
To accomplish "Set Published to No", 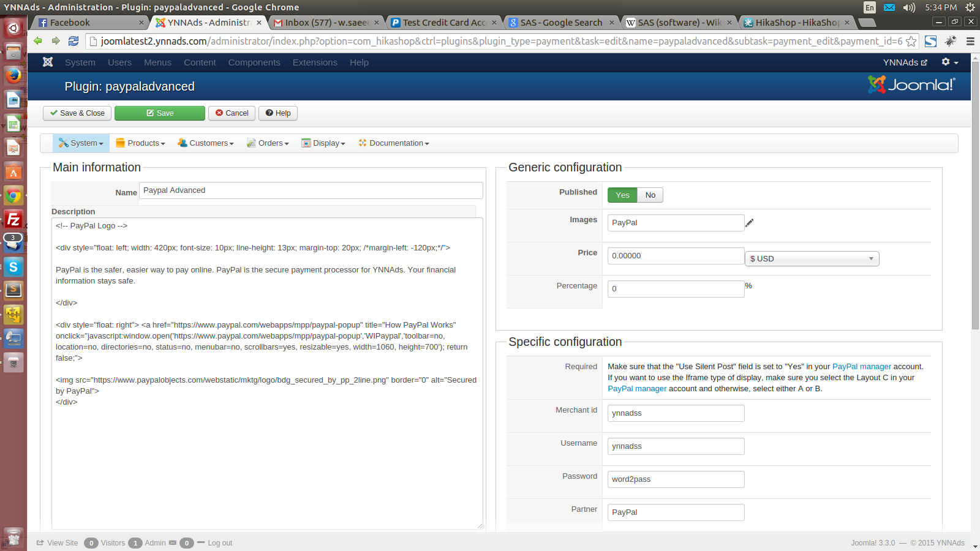I will 650,195.
